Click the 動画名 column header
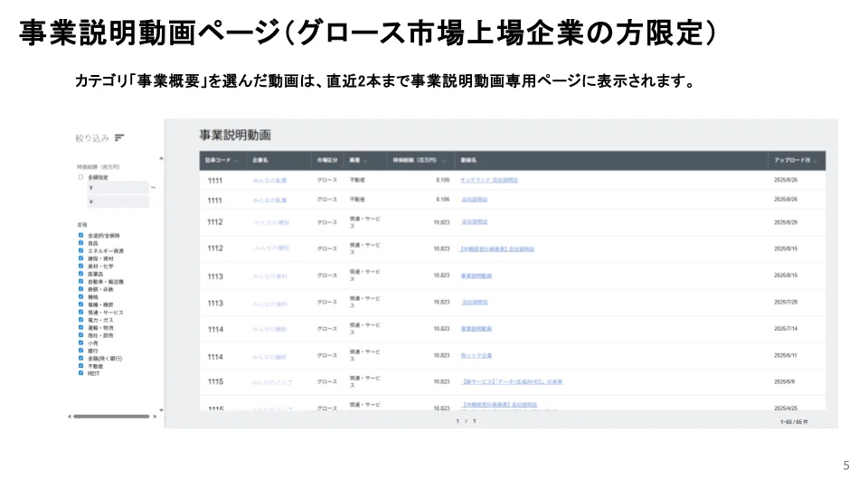The width and height of the screenshot is (868, 488). coord(467,161)
